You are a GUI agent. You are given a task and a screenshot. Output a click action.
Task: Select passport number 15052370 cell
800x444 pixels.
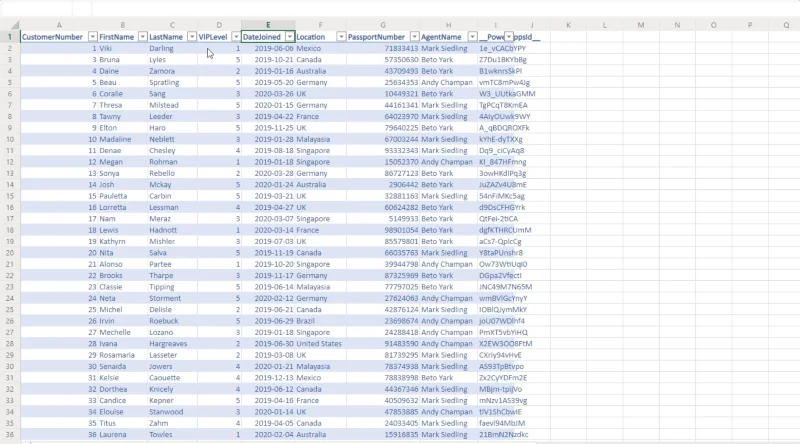click(x=383, y=162)
